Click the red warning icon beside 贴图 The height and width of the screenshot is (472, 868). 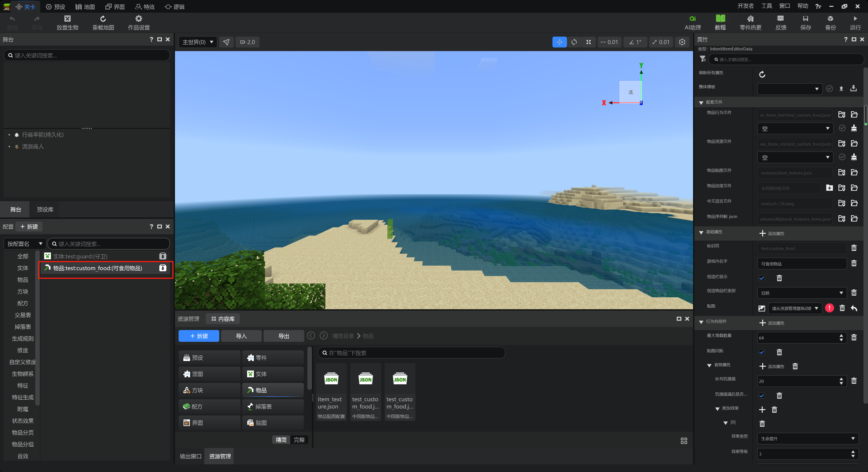click(829, 308)
